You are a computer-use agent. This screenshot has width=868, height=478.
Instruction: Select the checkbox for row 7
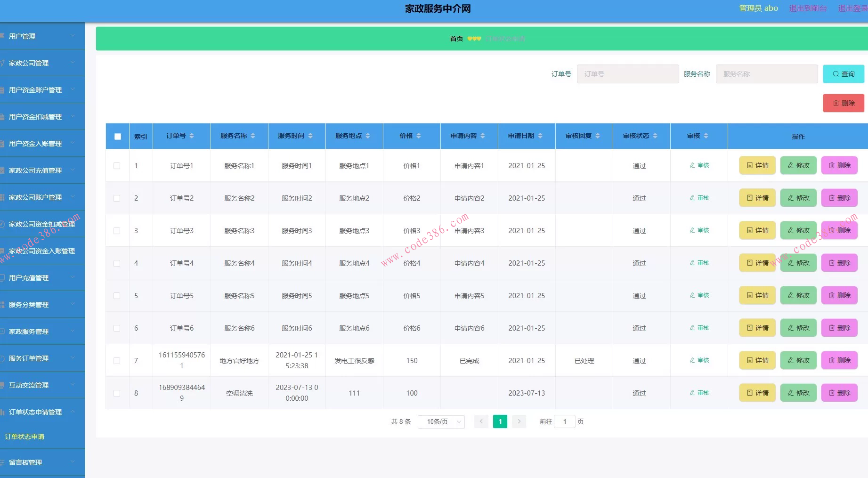tap(117, 361)
